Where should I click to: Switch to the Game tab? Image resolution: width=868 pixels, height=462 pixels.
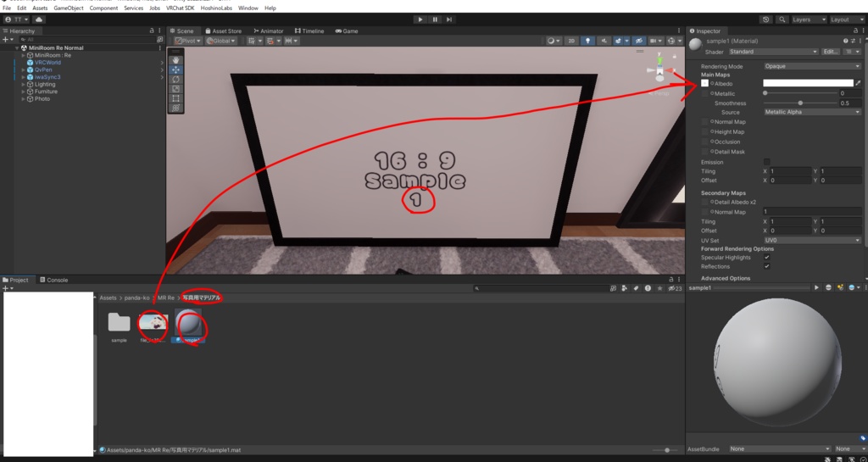click(347, 31)
